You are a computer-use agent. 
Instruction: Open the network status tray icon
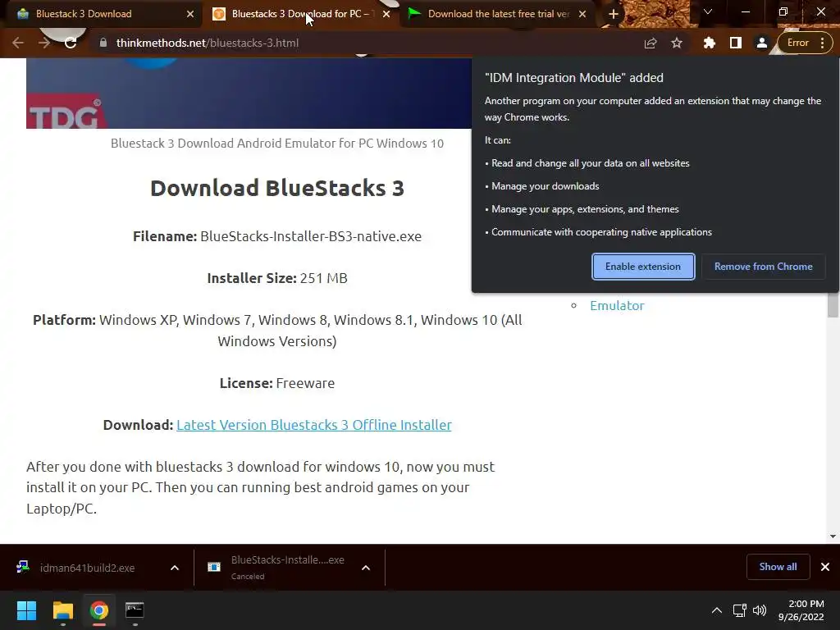[x=740, y=610]
